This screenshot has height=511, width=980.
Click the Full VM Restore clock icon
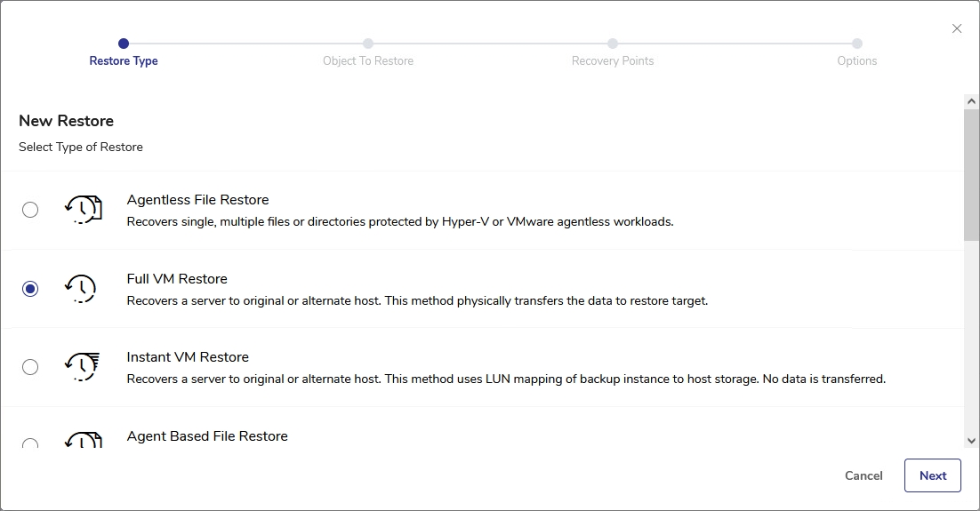81,288
